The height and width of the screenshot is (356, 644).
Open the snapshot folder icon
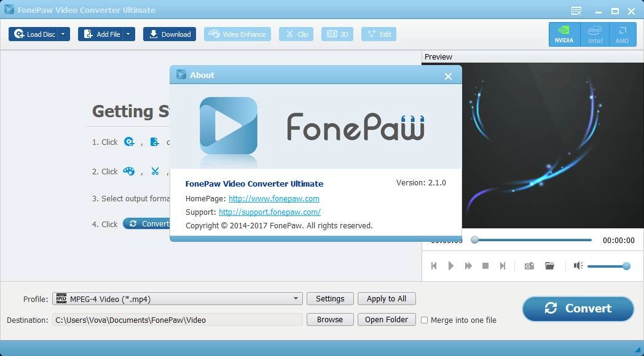549,266
